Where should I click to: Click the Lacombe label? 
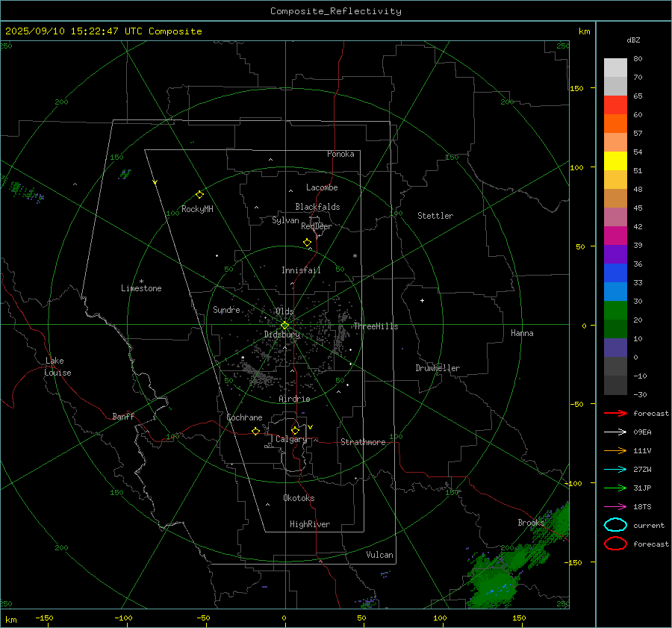tap(322, 187)
